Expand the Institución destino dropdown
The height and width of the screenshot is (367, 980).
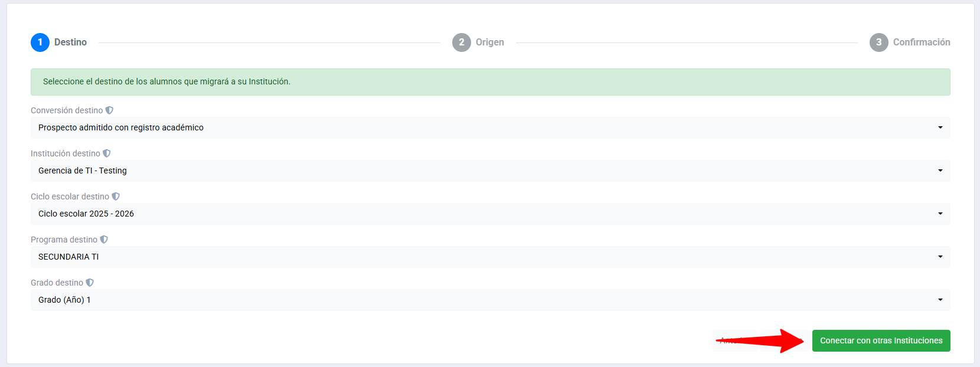(x=490, y=171)
